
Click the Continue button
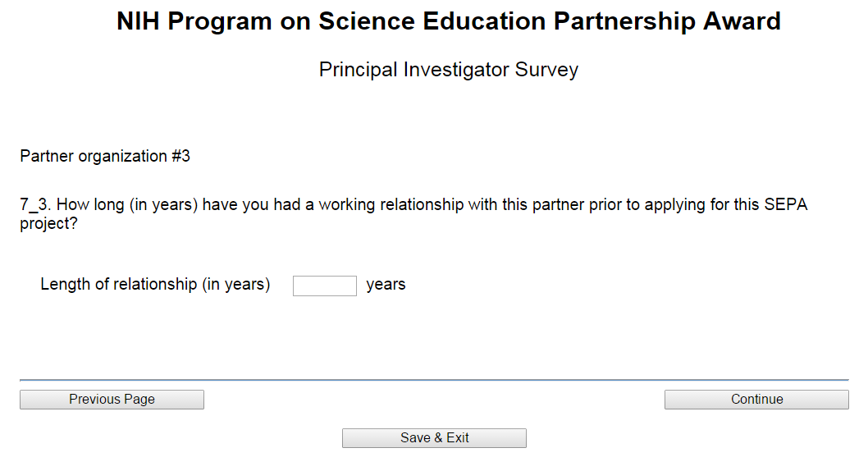pyautogui.click(x=756, y=400)
